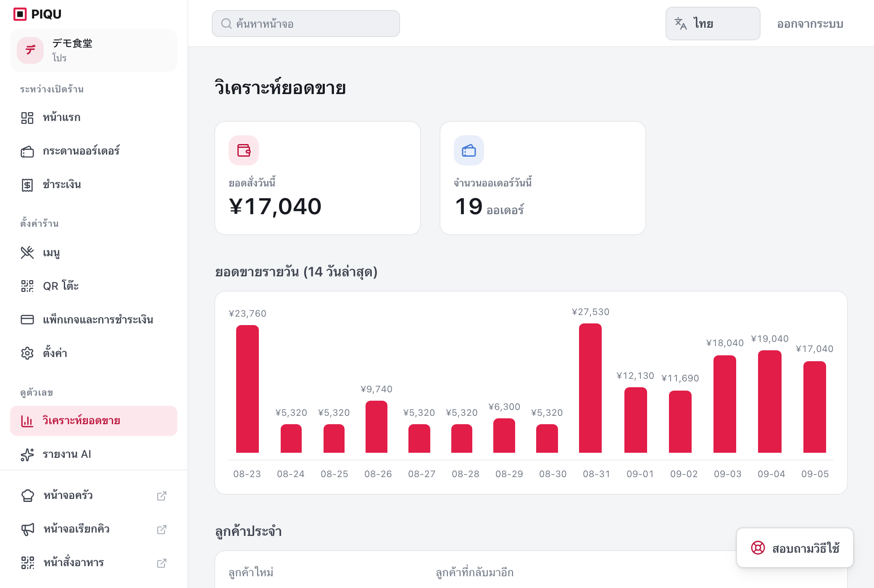The image size is (874, 588).
Task: Click the QR โต๊ะ QR code icon
Action: 27,286
